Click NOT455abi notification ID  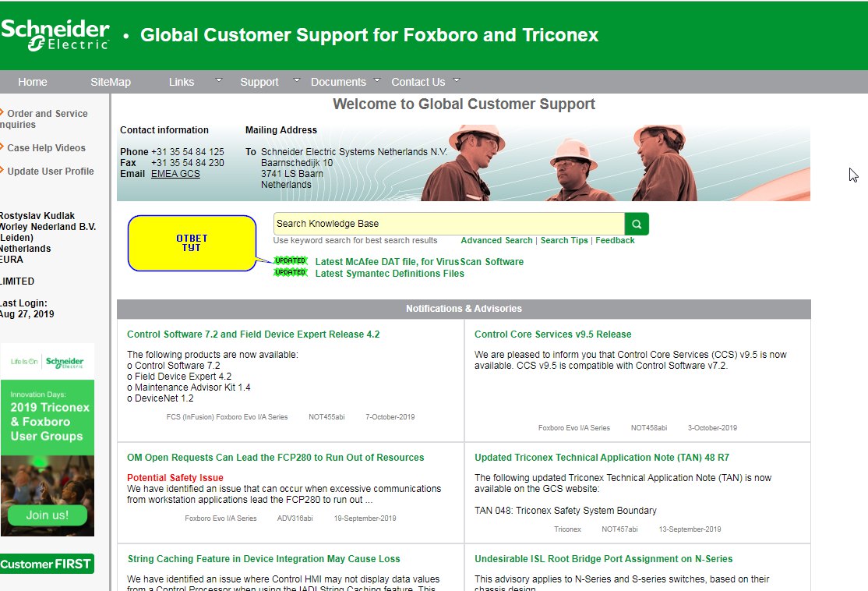tap(326, 417)
